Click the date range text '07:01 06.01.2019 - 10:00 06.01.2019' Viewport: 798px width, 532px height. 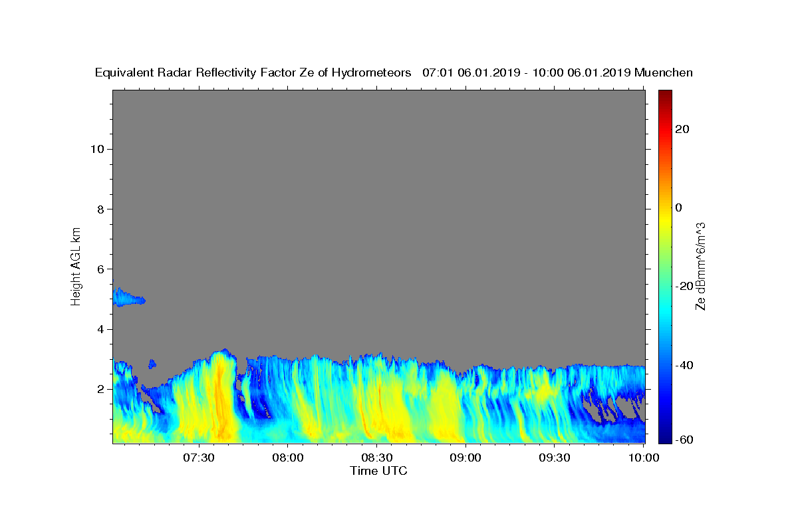click(527, 73)
